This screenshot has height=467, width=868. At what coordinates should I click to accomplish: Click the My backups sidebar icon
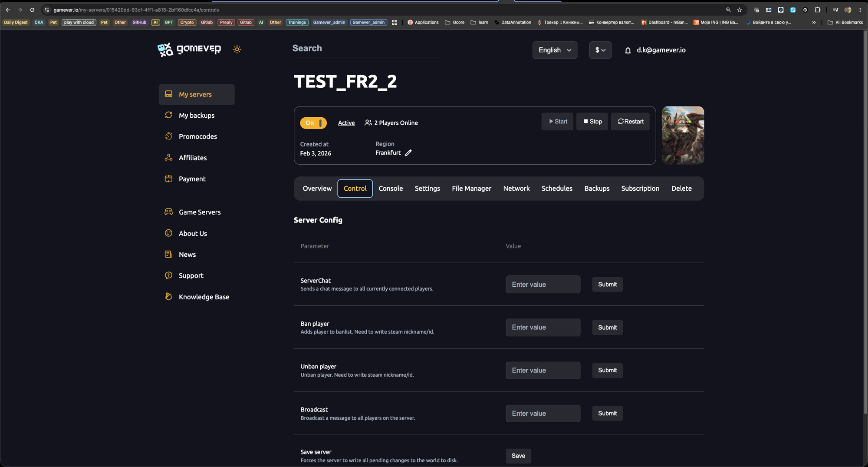168,115
